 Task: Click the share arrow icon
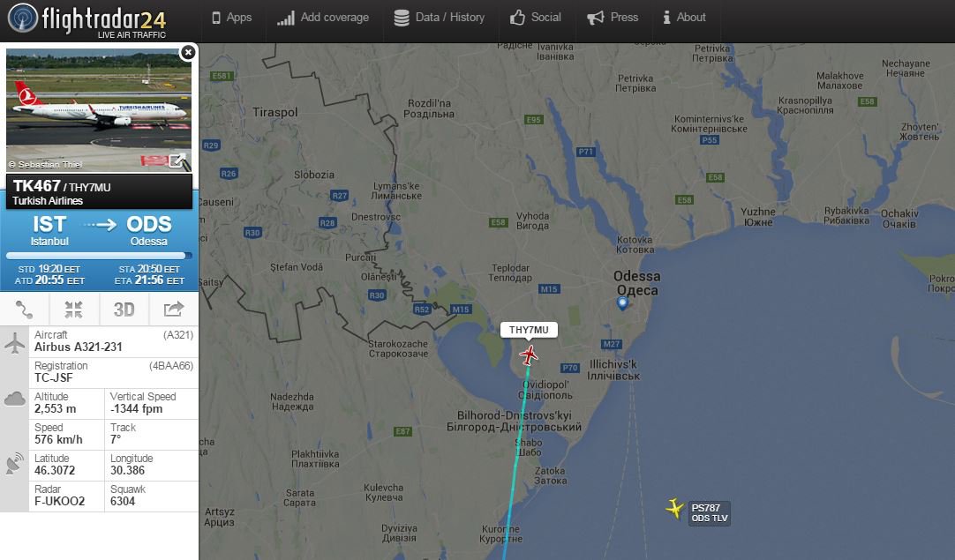click(173, 310)
